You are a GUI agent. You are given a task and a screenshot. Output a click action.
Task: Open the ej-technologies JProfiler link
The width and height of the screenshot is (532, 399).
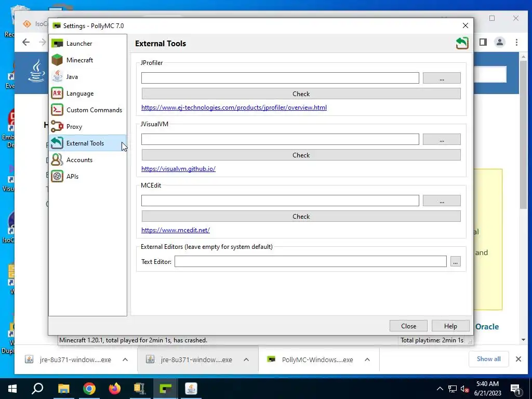pyautogui.click(x=234, y=108)
